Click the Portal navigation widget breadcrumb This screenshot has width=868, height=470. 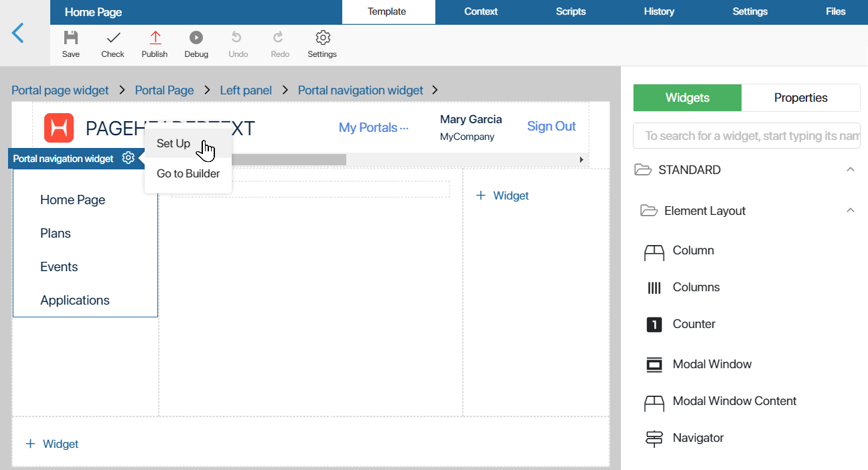click(360, 90)
